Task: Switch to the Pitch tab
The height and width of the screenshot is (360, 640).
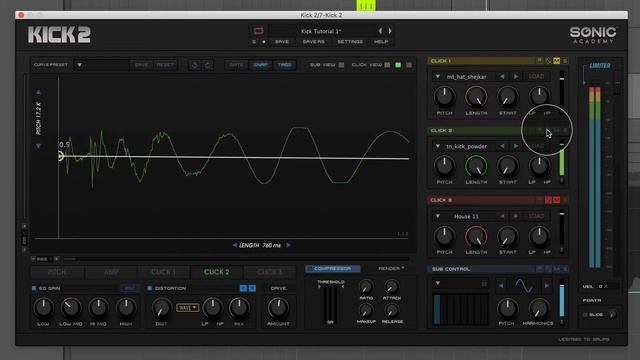Action: point(57,272)
